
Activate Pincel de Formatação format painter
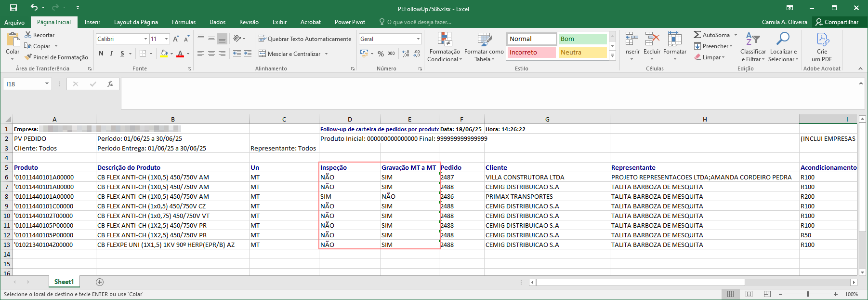pyautogui.click(x=56, y=57)
